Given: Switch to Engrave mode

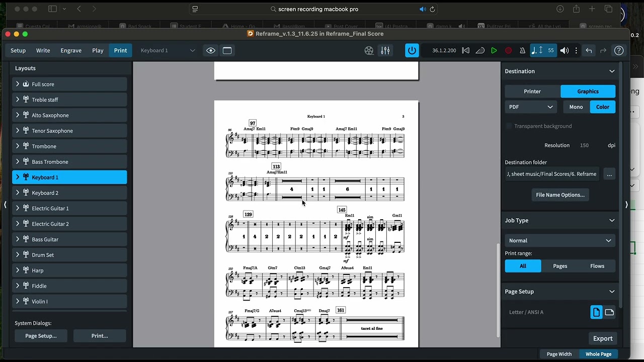Looking at the screenshot, I should click(71, 50).
